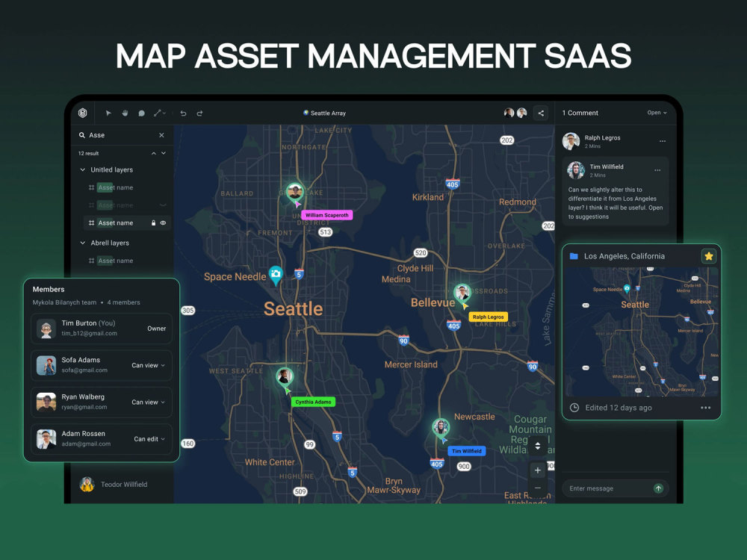Click Cynthia Adams green label
The height and width of the screenshot is (560, 747).
pos(313,402)
